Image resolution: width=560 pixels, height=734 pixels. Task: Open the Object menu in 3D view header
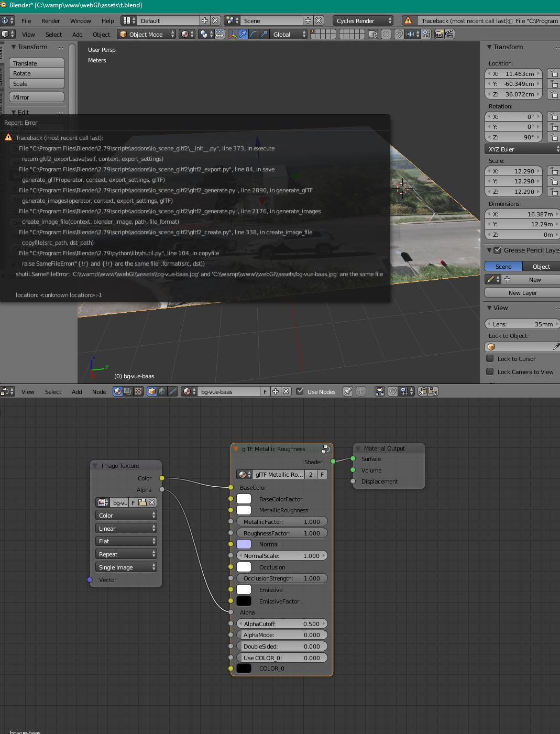(x=102, y=34)
